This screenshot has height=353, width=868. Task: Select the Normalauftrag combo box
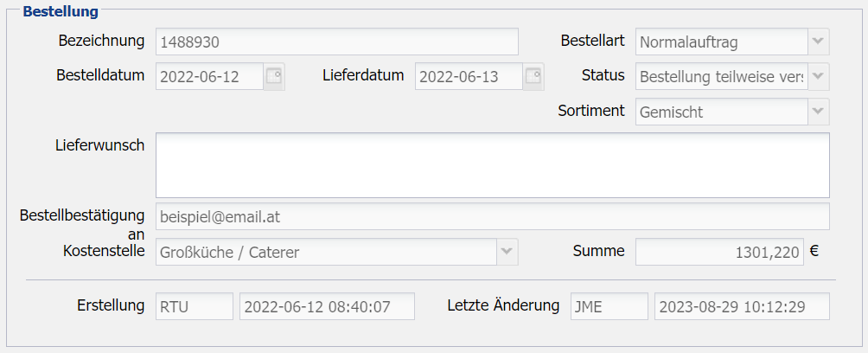pyautogui.click(x=721, y=42)
